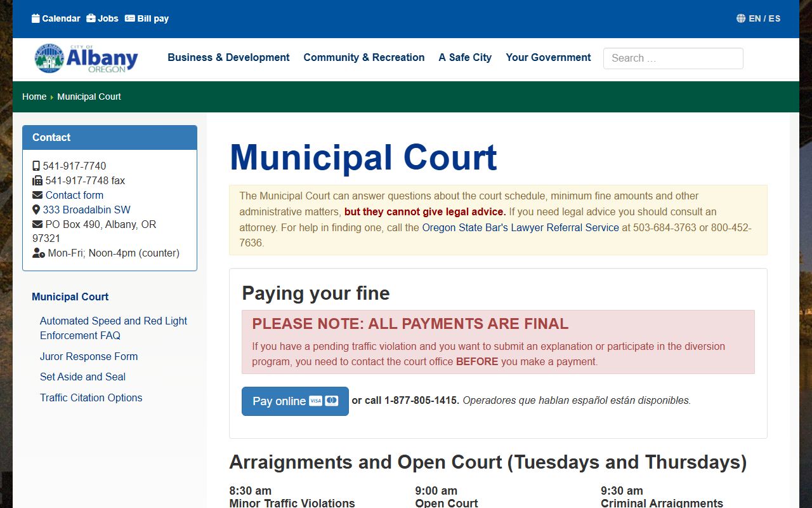Click the globe language icon

point(741,18)
